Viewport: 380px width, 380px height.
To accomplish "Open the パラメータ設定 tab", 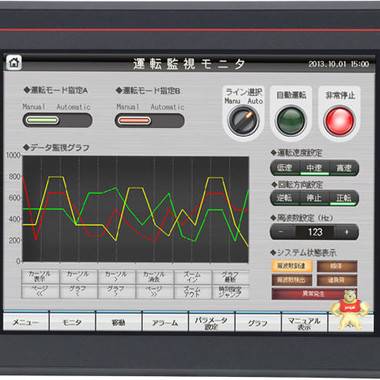I will point(211,322).
